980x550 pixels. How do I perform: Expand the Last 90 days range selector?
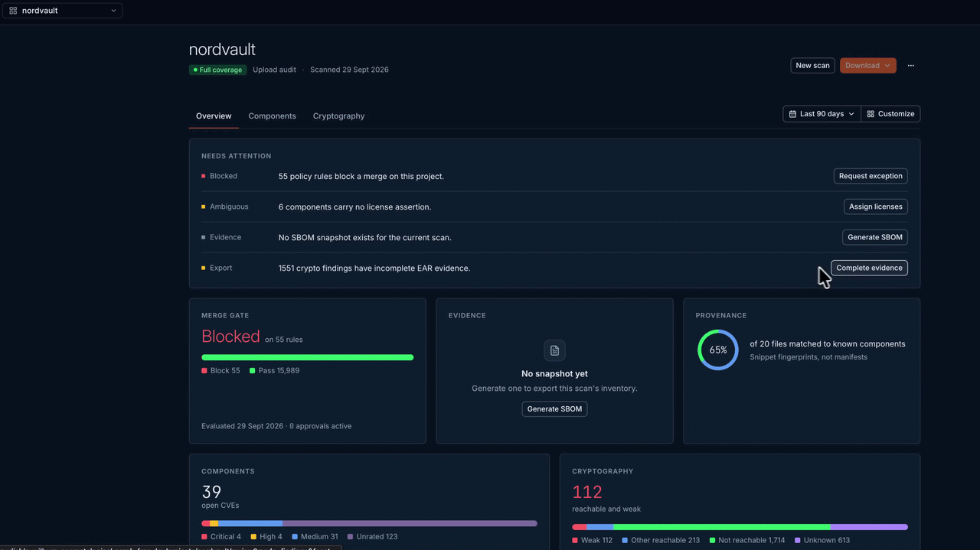pyautogui.click(x=822, y=114)
